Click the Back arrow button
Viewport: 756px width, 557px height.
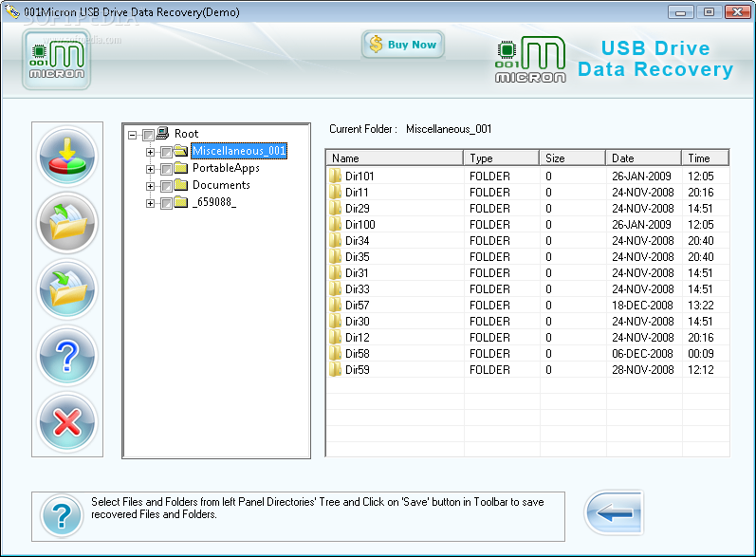click(614, 513)
